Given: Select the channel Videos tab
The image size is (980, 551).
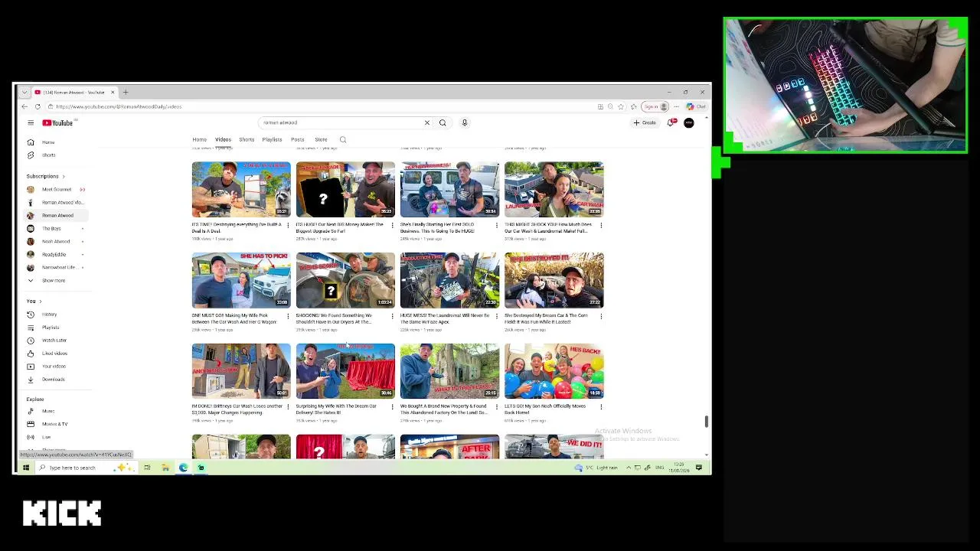Looking at the screenshot, I should [x=223, y=140].
